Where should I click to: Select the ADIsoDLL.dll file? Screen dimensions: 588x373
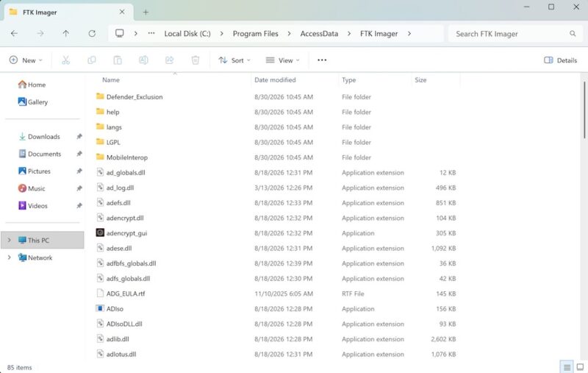tap(124, 324)
